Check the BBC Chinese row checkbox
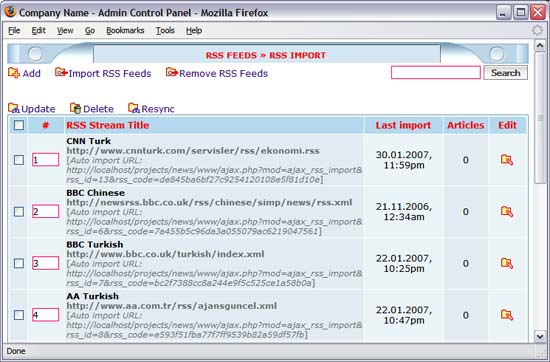The image size is (550, 362). pyautogui.click(x=19, y=212)
